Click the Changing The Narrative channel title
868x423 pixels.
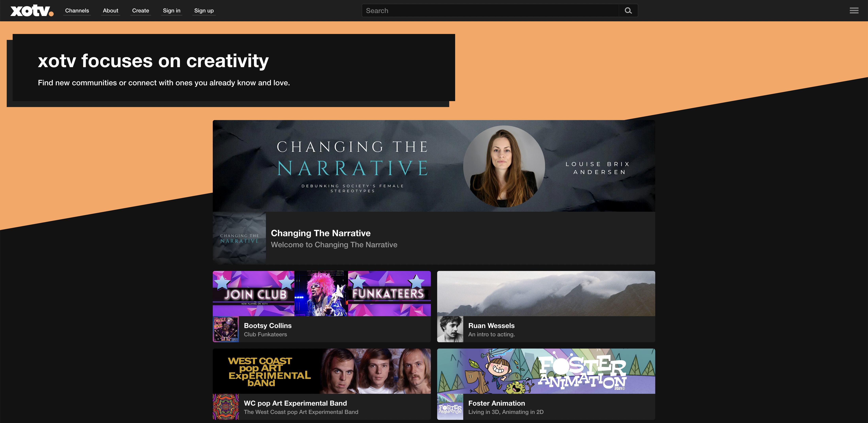click(320, 233)
